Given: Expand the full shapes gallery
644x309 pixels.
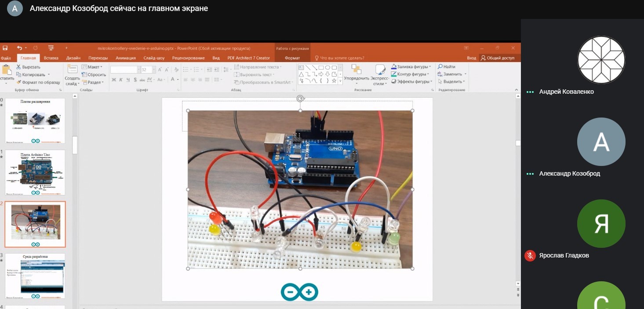Looking at the screenshot, I should point(341,81).
